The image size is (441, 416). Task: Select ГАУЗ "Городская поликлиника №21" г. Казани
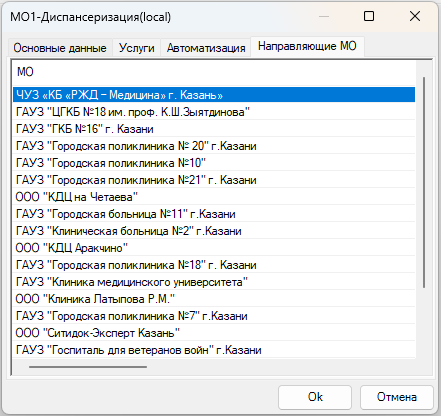[x=214, y=180]
